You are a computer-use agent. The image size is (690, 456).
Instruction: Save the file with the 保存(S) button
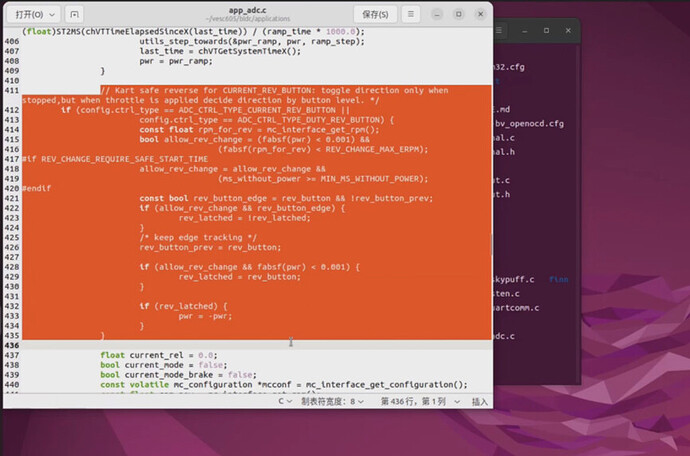375,15
